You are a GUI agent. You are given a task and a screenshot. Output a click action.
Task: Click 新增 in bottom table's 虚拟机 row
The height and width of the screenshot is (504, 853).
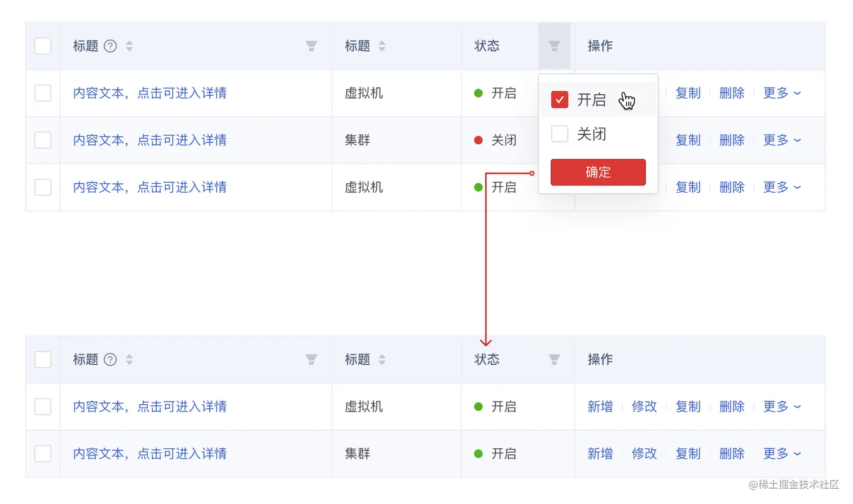600,406
